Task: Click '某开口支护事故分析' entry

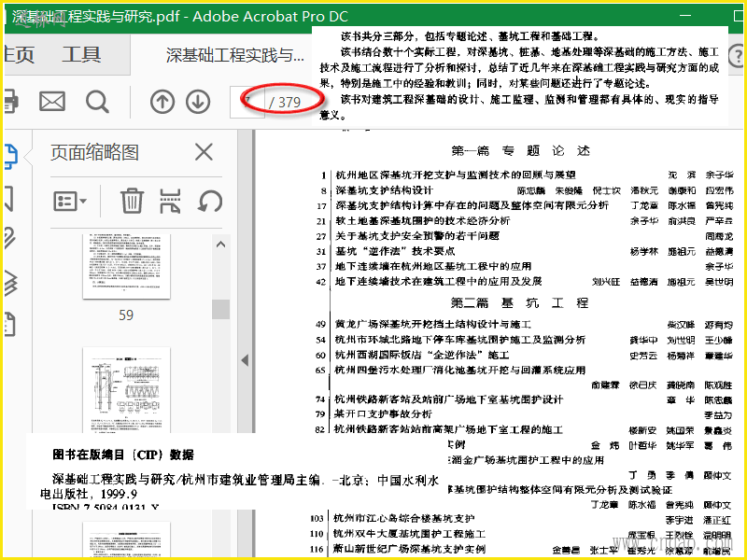Action: point(383,413)
